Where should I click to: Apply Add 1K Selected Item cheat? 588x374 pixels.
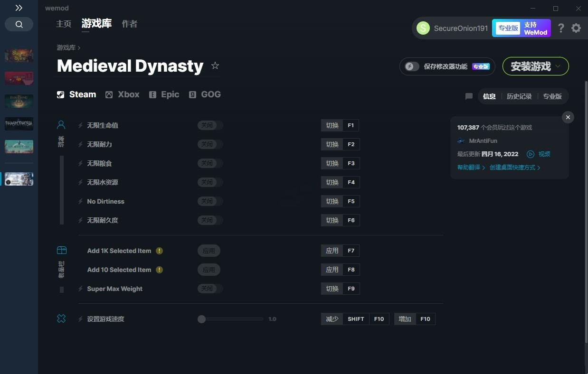tap(209, 251)
